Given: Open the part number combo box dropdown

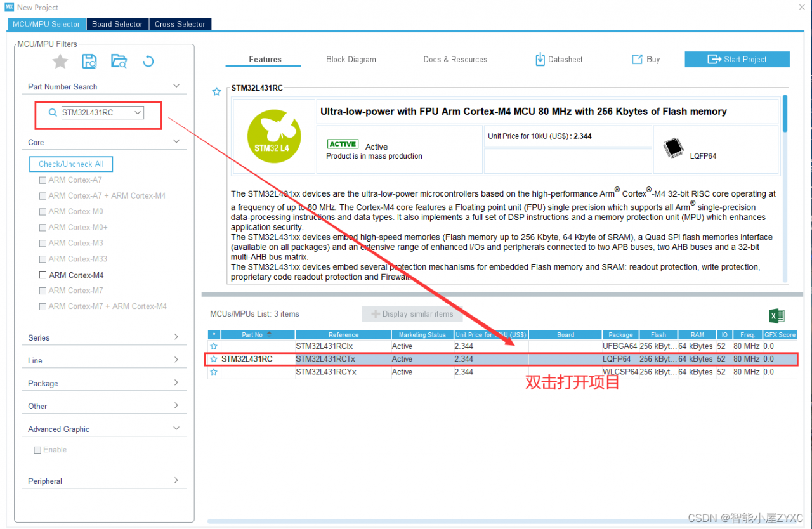Looking at the screenshot, I should [138, 113].
